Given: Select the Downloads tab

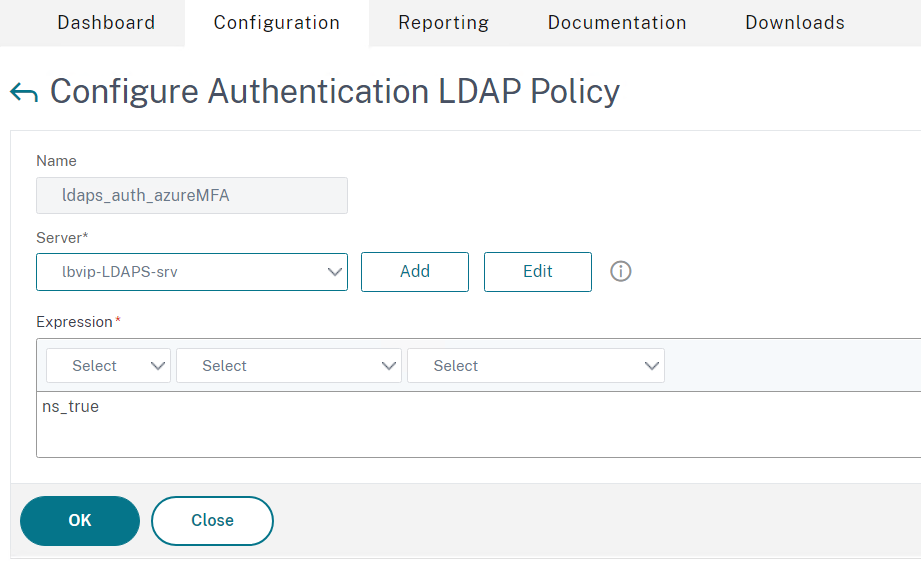Looking at the screenshot, I should coord(795,23).
